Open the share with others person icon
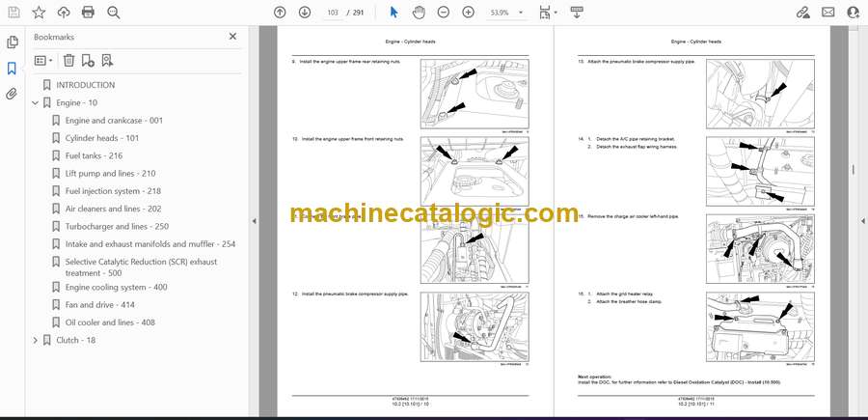The height and width of the screenshot is (420, 868). coord(854,13)
